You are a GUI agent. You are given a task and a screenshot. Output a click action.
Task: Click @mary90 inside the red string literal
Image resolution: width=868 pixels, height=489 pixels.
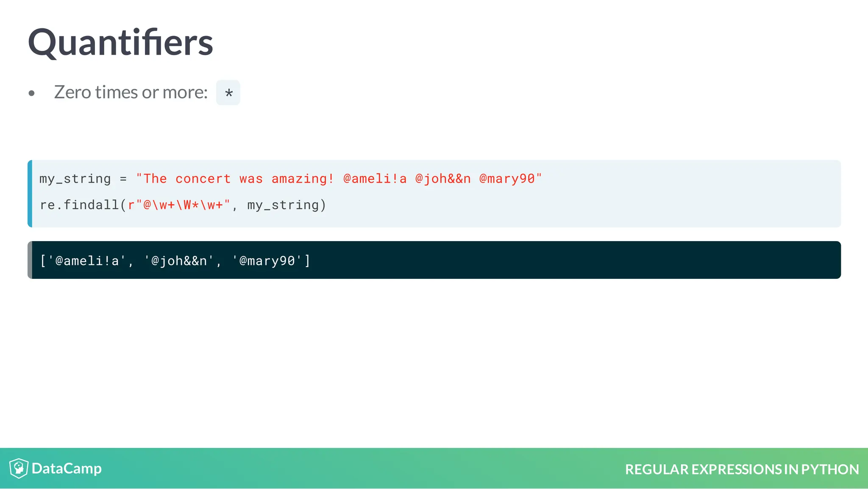click(507, 179)
